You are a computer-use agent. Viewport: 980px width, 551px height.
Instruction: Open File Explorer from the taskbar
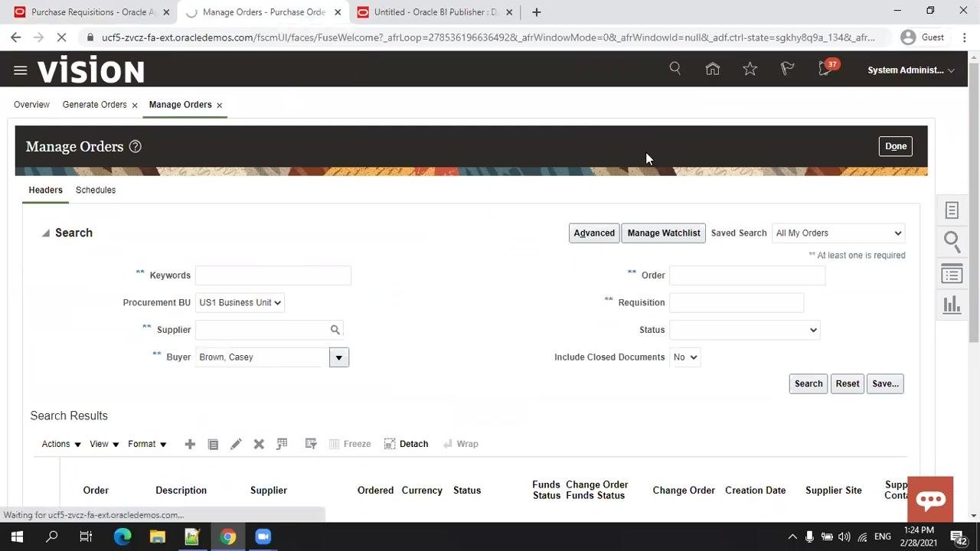tap(157, 536)
